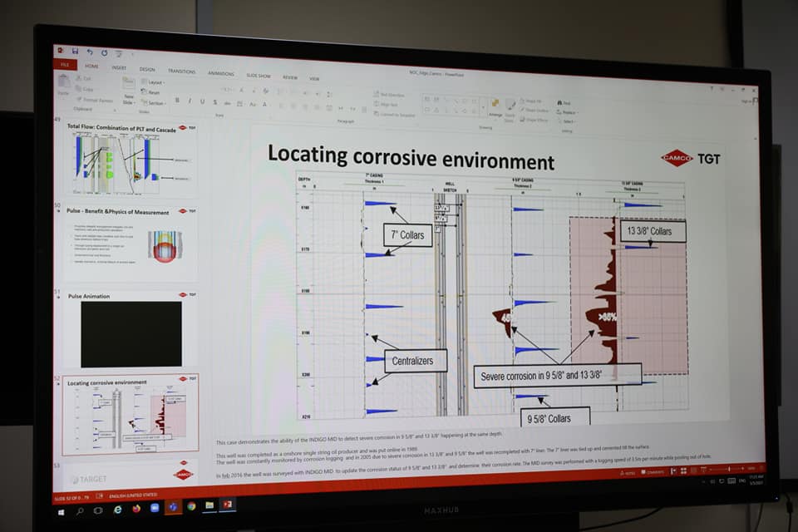798x532 pixels.
Task: Click the Notes button in status bar
Action: [627, 472]
